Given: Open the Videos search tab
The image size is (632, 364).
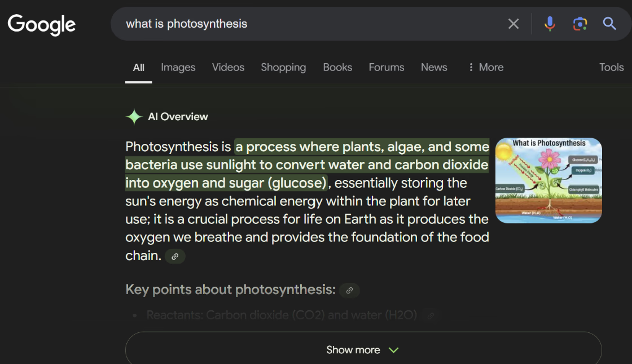Looking at the screenshot, I should [x=228, y=67].
